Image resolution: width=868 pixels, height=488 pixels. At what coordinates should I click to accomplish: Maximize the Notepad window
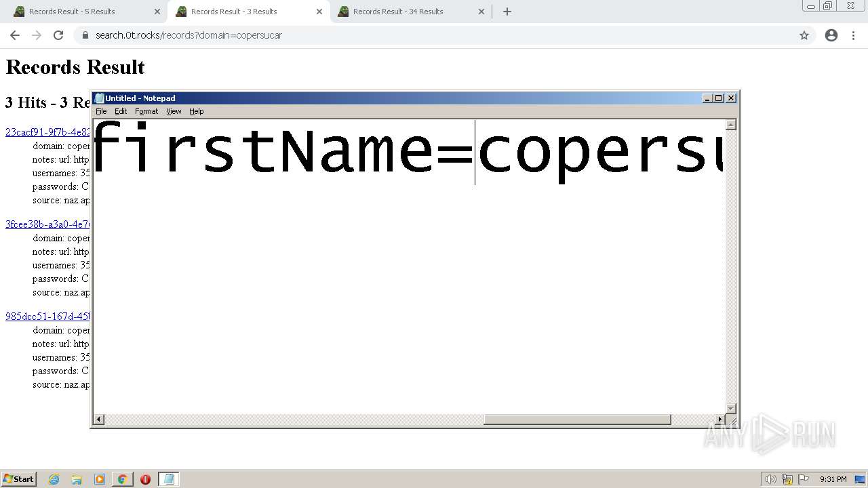[x=719, y=98]
